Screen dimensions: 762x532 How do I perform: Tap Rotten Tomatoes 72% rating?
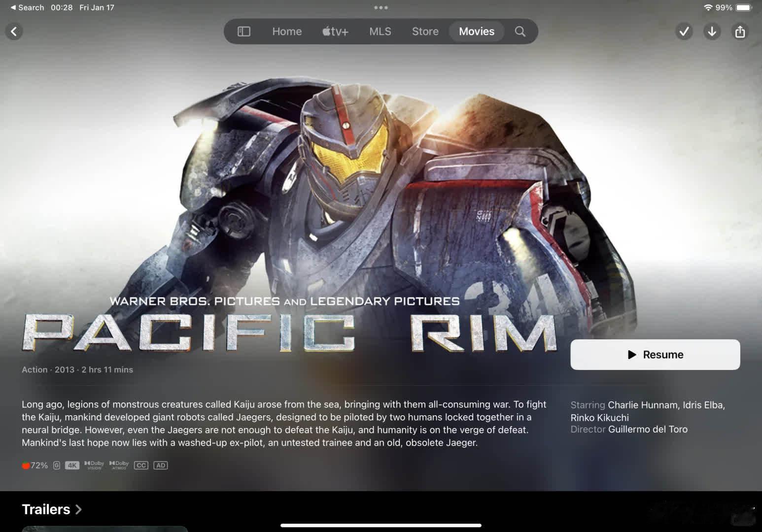[x=35, y=465]
